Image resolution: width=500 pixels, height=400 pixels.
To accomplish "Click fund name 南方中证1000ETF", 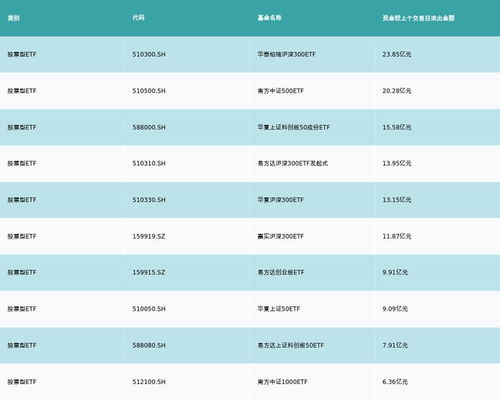I will coord(282,382).
